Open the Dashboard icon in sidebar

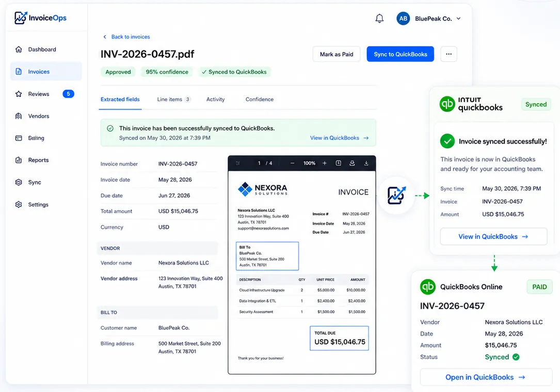pyautogui.click(x=19, y=50)
